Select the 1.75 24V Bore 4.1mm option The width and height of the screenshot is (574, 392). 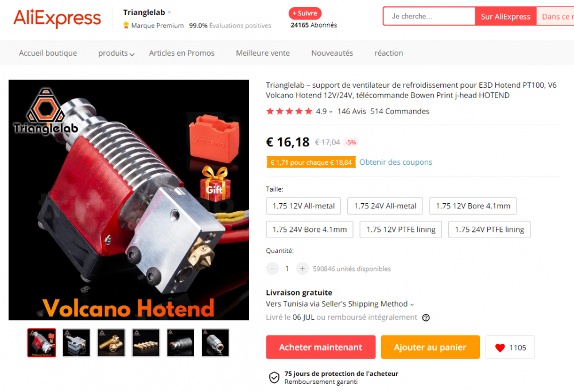click(310, 230)
